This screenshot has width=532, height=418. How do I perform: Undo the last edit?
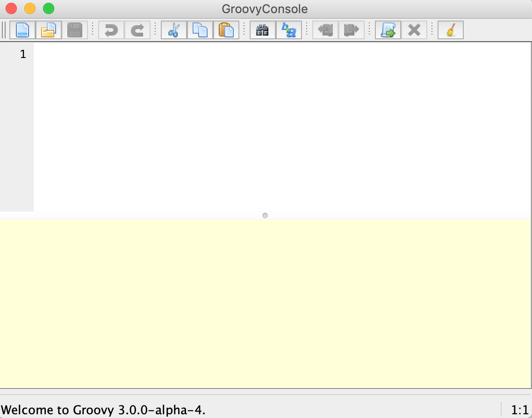111,30
